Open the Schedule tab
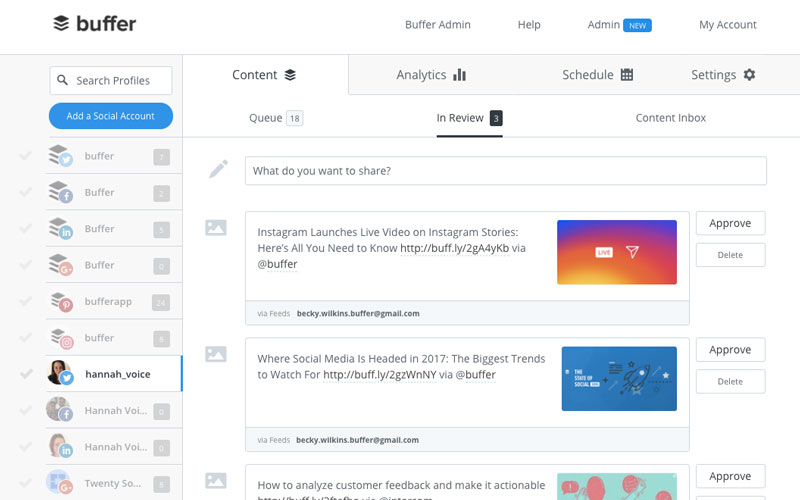The width and height of the screenshot is (800, 500). (x=597, y=75)
